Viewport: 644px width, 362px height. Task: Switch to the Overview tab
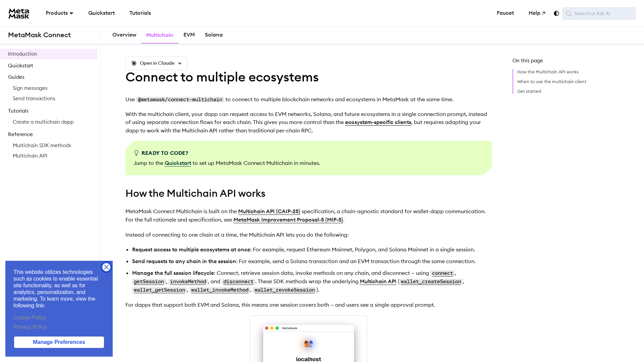point(124,35)
